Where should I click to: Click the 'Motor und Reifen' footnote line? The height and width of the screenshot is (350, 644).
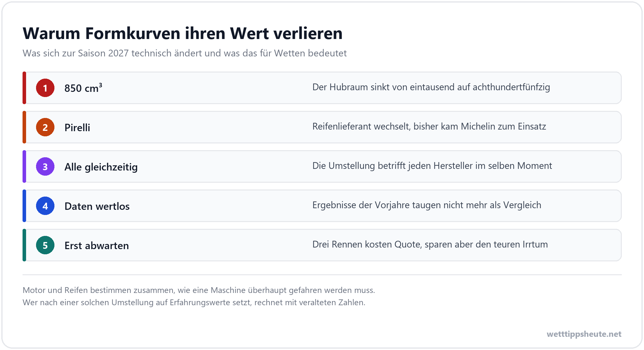point(199,290)
